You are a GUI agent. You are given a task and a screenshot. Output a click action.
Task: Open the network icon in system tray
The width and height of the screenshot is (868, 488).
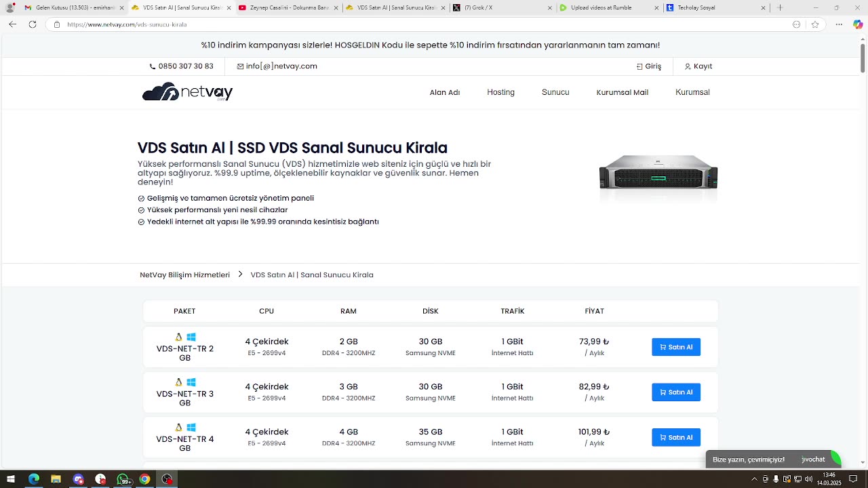coord(797,479)
